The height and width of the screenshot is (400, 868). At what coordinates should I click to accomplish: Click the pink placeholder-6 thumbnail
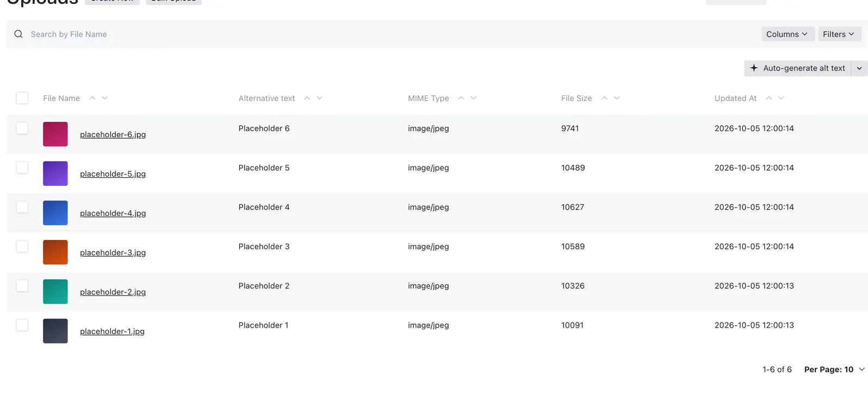click(x=55, y=134)
